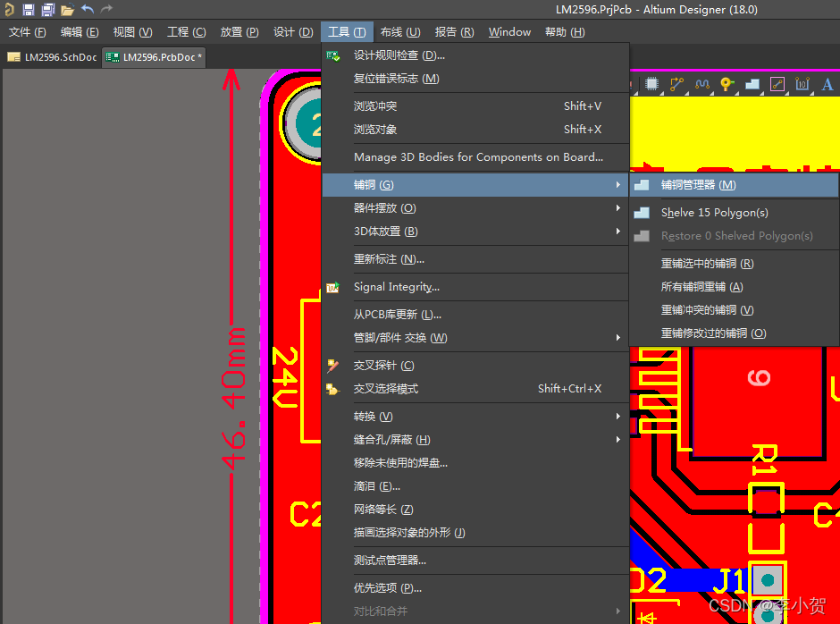The width and height of the screenshot is (840, 624).
Task: Click the Signal Integrity menu icon
Action: 332,287
